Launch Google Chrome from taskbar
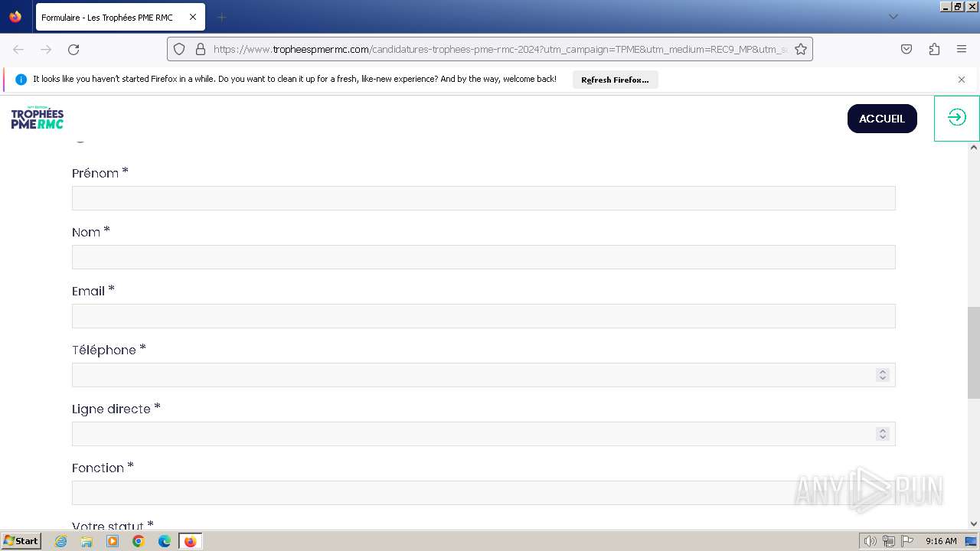This screenshot has width=980, height=551. pyautogui.click(x=139, y=541)
